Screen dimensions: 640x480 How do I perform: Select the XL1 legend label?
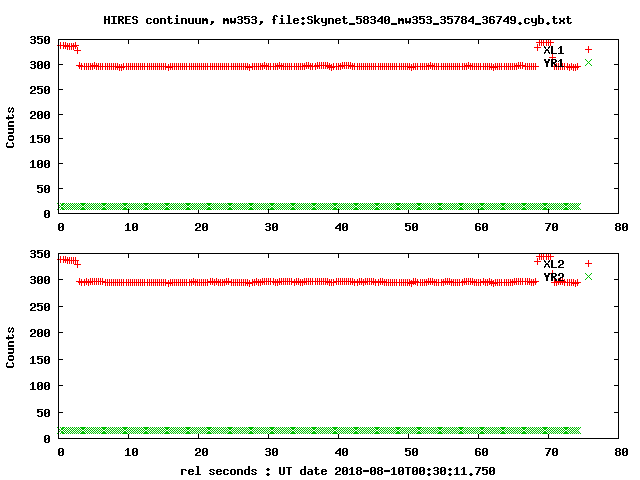pyautogui.click(x=554, y=50)
